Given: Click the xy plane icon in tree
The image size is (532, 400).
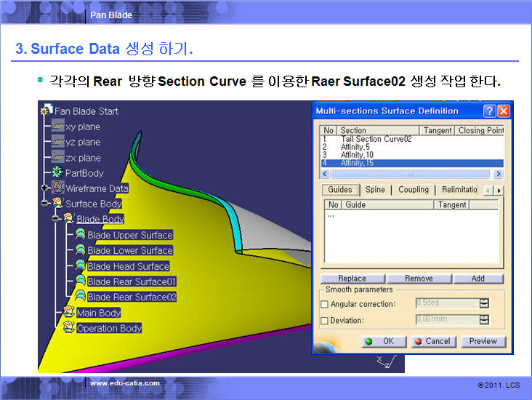Looking at the screenshot, I should coord(57,127).
